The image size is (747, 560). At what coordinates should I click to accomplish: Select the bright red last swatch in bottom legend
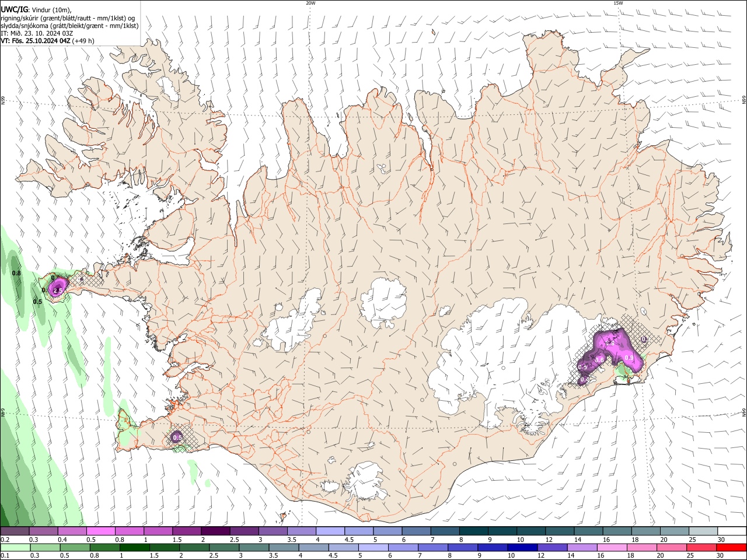pyautogui.click(x=732, y=547)
